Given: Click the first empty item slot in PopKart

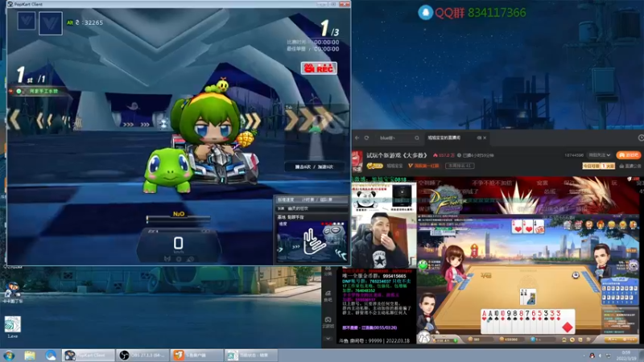Looking at the screenshot, I should [27, 21].
